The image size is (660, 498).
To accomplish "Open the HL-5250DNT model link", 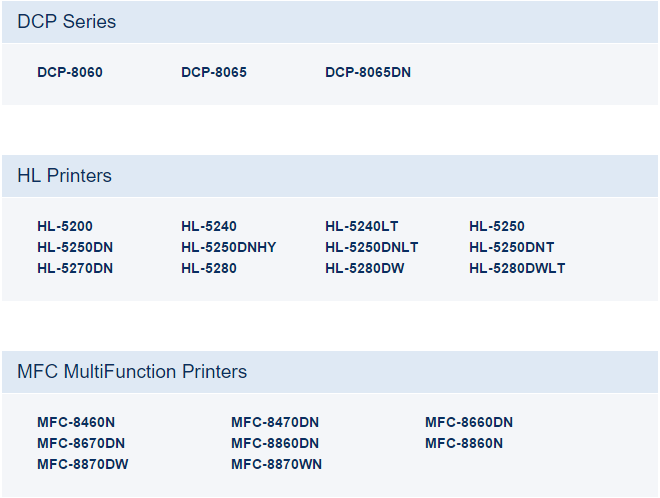I will tap(512, 247).
